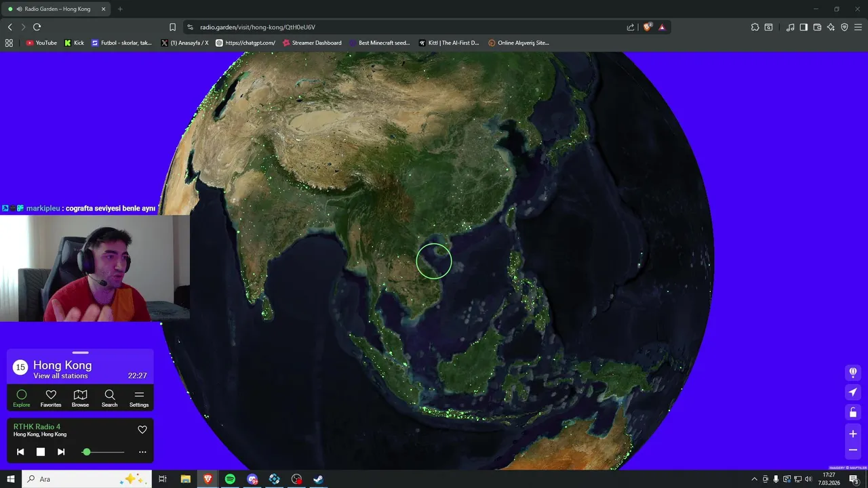Open the system volume speaker icon

click(x=808, y=479)
